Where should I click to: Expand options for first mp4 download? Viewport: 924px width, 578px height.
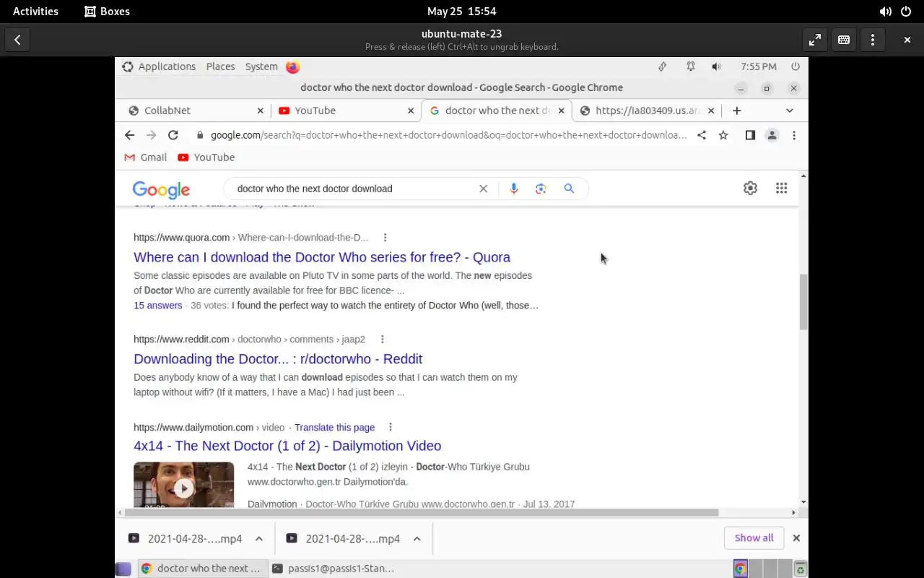click(x=259, y=539)
